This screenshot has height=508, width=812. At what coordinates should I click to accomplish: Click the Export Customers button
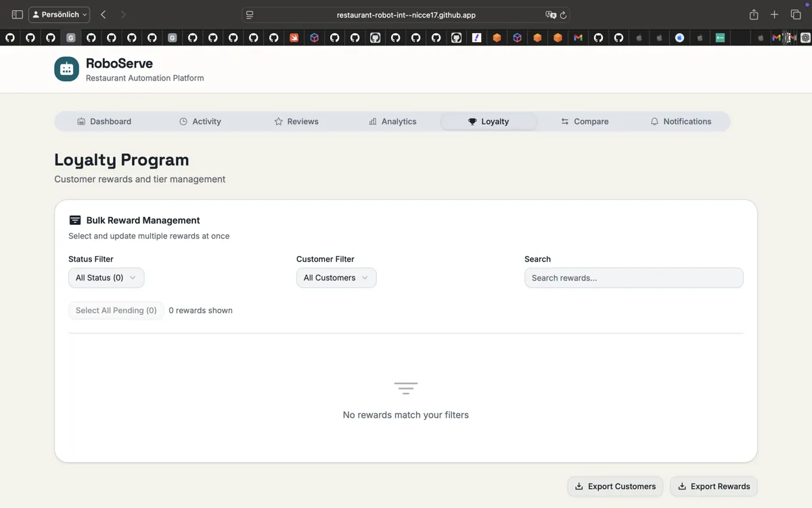[x=615, y=486]
